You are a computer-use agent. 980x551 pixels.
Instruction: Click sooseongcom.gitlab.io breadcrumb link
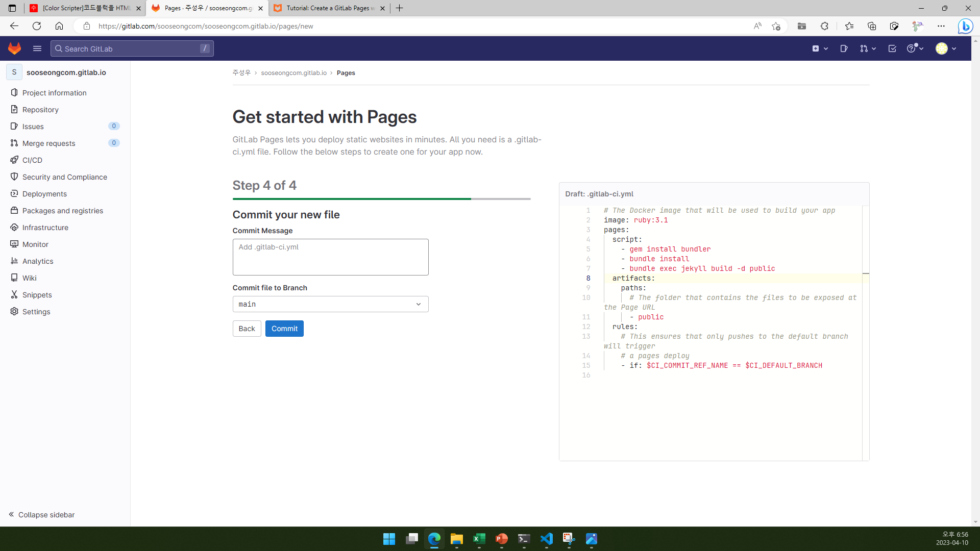coord(294,72)
